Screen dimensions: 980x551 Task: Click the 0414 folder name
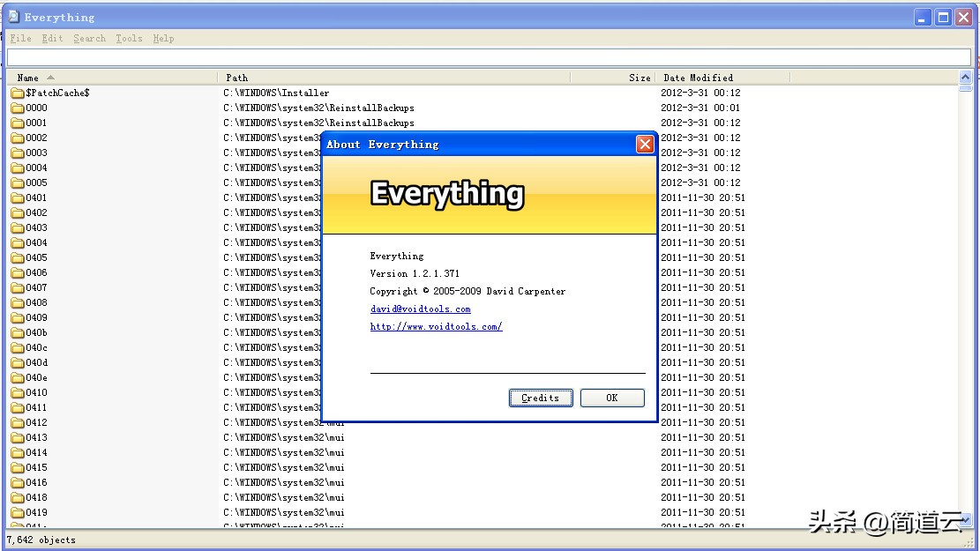(x=36, y=452)
